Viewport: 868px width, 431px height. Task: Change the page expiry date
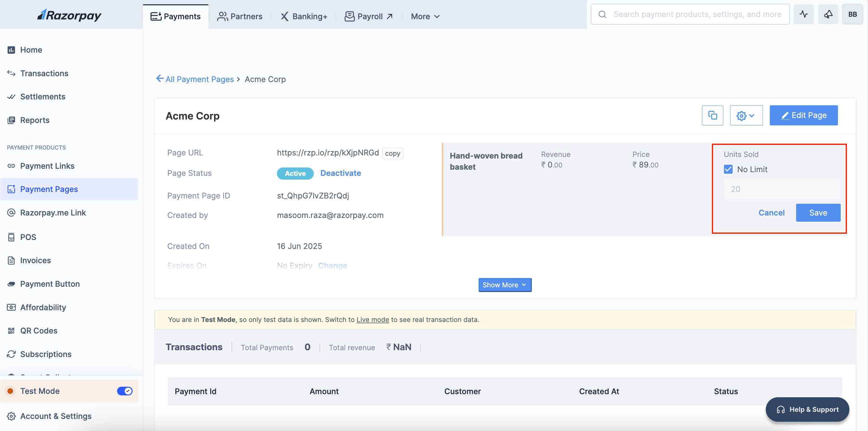[x=333, y=265]
